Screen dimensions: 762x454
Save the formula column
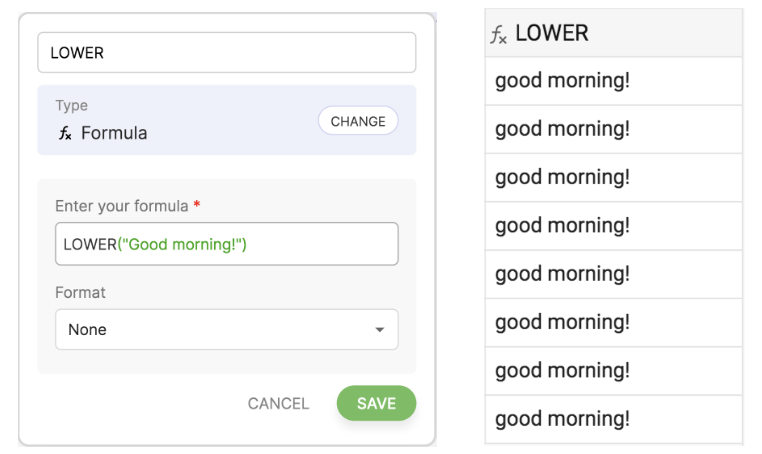tap(376, 403)
